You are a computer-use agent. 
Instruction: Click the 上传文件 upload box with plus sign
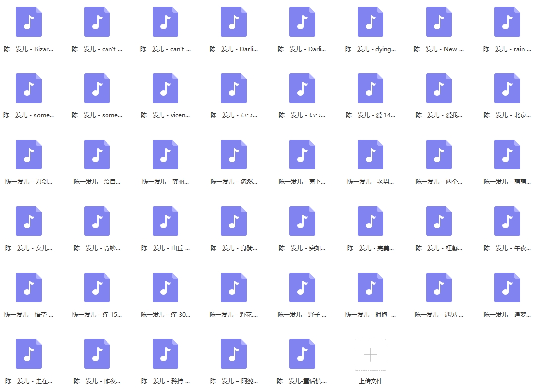pos(371,355)
